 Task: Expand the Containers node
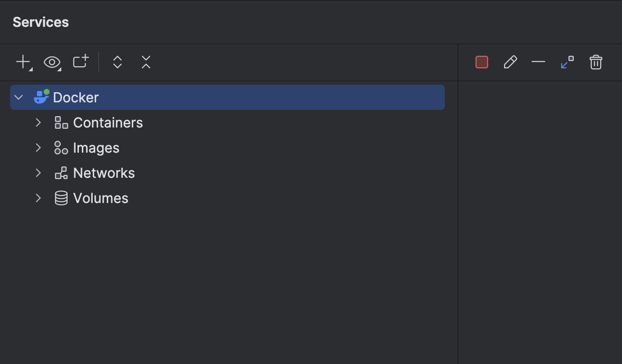[38, 122]
